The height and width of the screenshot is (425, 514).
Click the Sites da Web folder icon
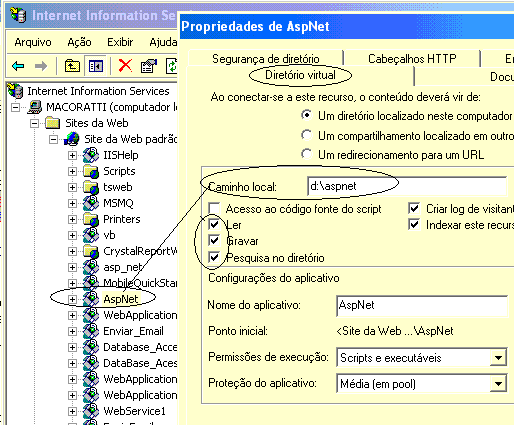click(53, 123)
